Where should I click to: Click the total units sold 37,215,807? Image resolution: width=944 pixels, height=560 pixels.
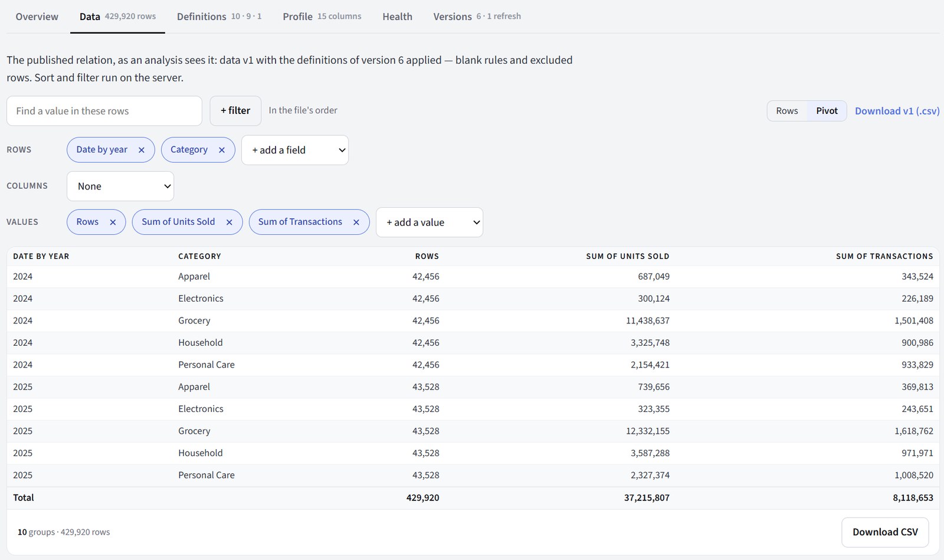point(647,498)
